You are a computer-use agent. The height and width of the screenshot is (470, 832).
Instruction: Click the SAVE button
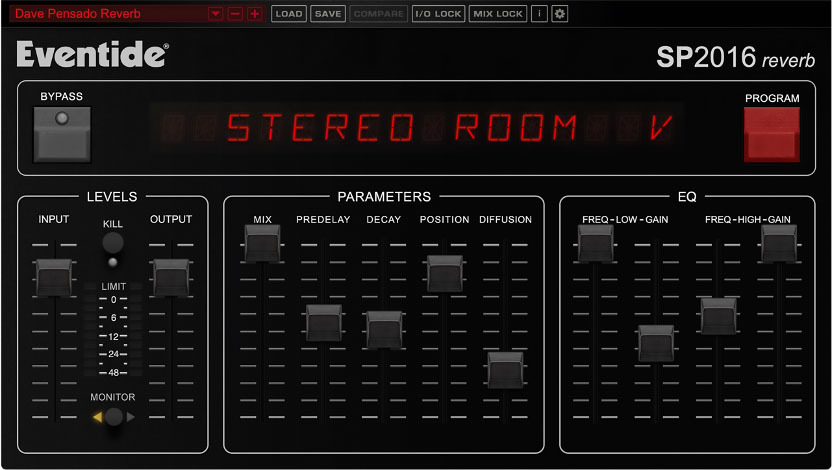pos(327,14)
